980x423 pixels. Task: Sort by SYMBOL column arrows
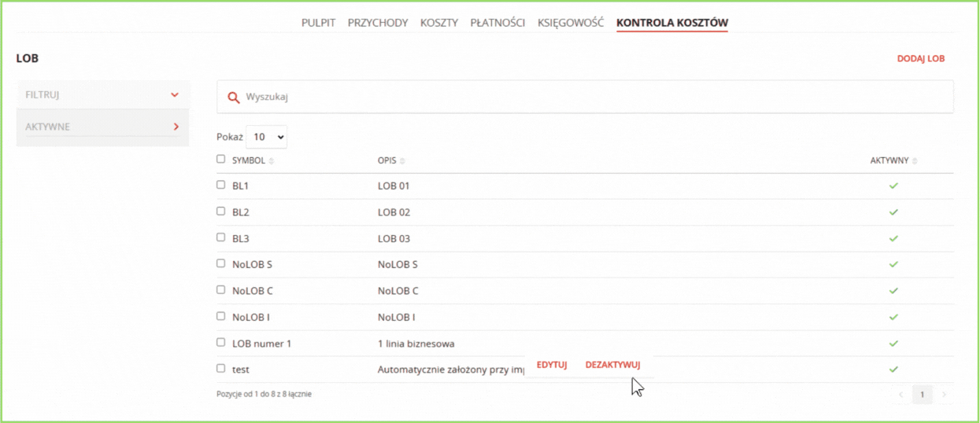(x=272, y=161)
